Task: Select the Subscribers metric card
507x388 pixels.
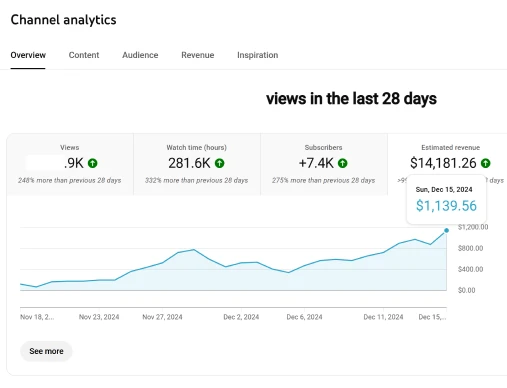Action: click(x=324, y=164)
